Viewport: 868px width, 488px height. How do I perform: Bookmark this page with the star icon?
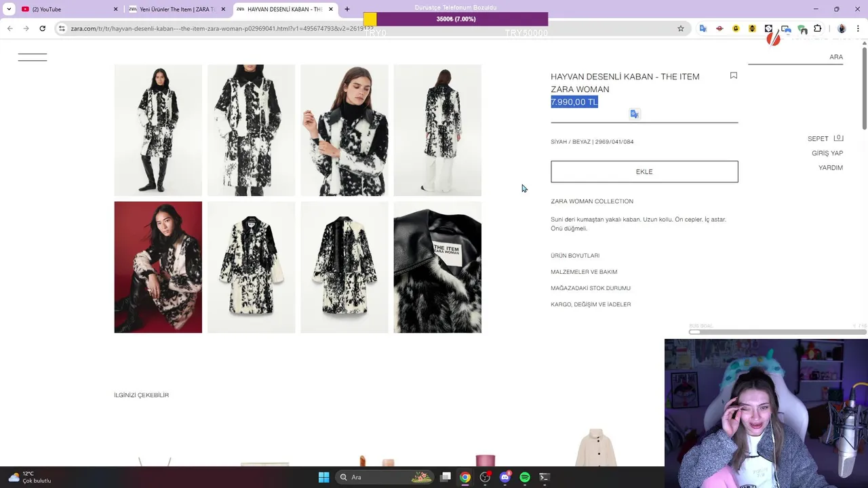(681, 28)
